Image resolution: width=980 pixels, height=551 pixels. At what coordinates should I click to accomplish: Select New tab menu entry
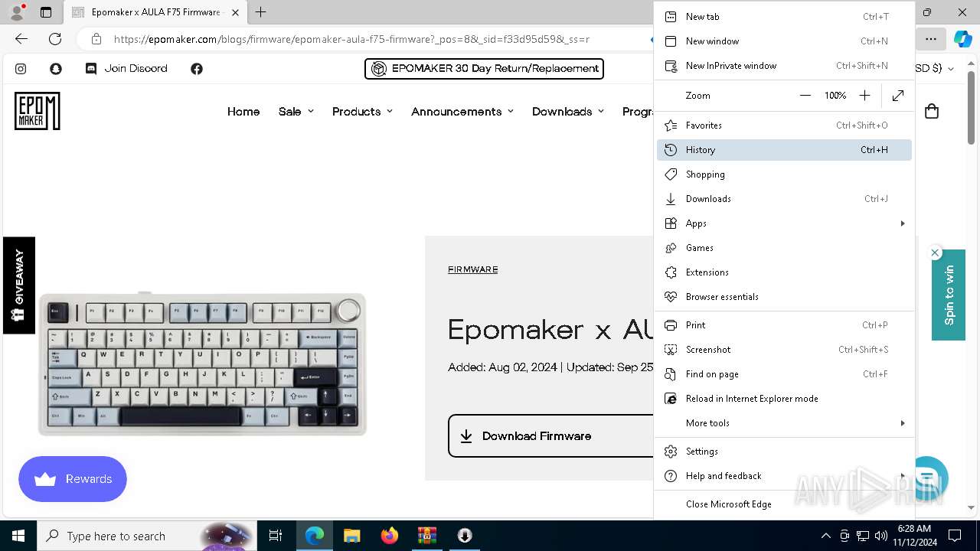(784, 17)
